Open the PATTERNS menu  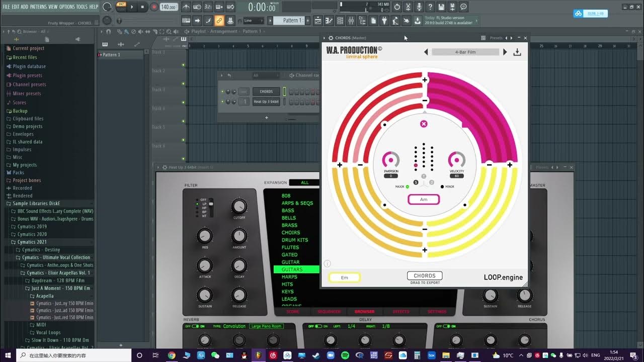pyautogui.click(x=38, y=7)
